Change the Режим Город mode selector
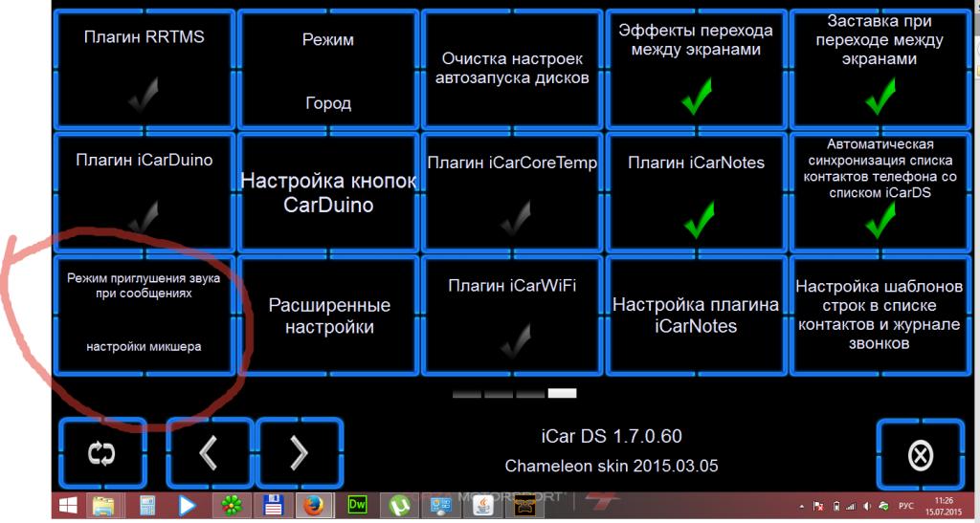 [x=328, y=69]
